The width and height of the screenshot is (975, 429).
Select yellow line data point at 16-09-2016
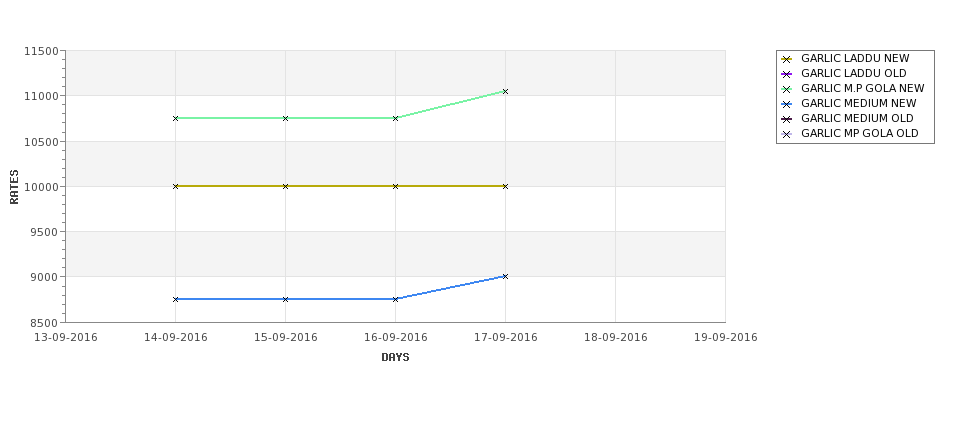(x=395, y=187)
